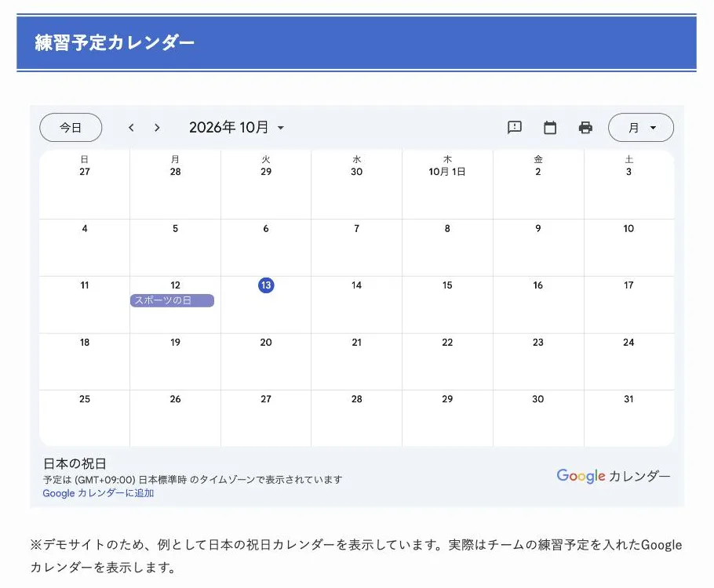
Task: Select date 7
Action: pyautogui.click(x=356, y=228)
